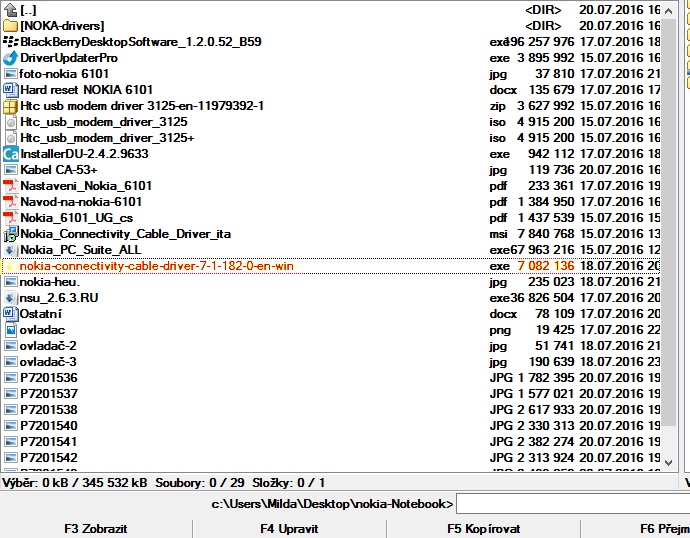Click the DriverUpdaterPro application icon
Screen dimensions: 690x538
point(10,58)
